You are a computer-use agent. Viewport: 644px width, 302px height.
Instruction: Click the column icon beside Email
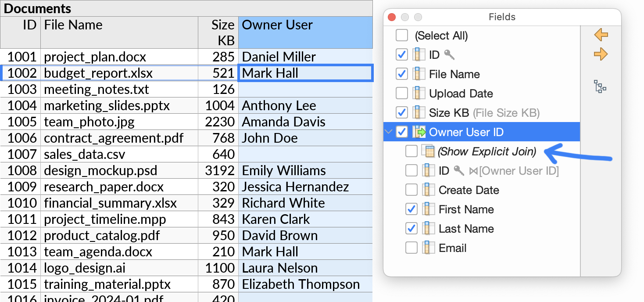pos(428,248)
